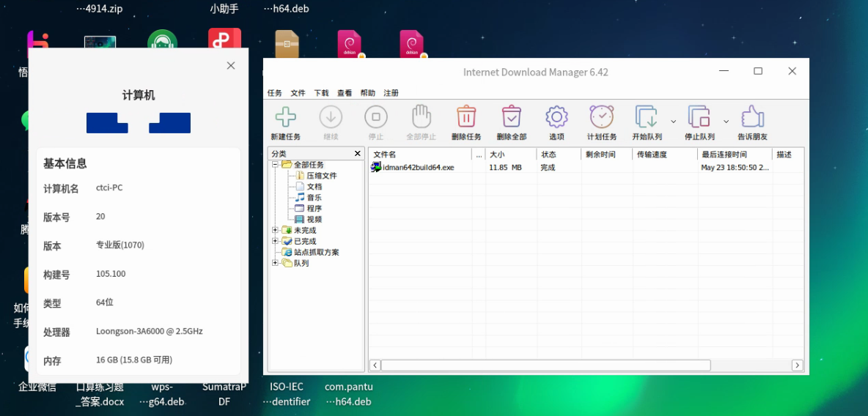
Task: Click the Delete All (删除全部) icon
Action: click(x=512, y=116)
